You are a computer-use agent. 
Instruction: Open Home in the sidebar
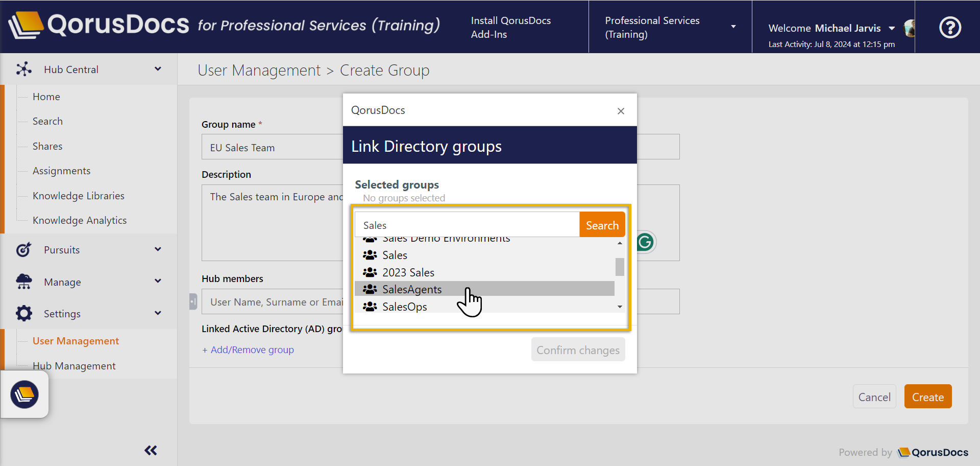[x=46, y=97]
